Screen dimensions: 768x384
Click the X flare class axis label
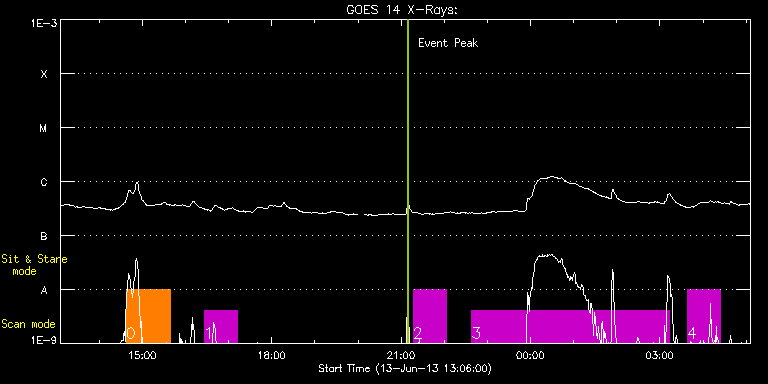(44, 74)
